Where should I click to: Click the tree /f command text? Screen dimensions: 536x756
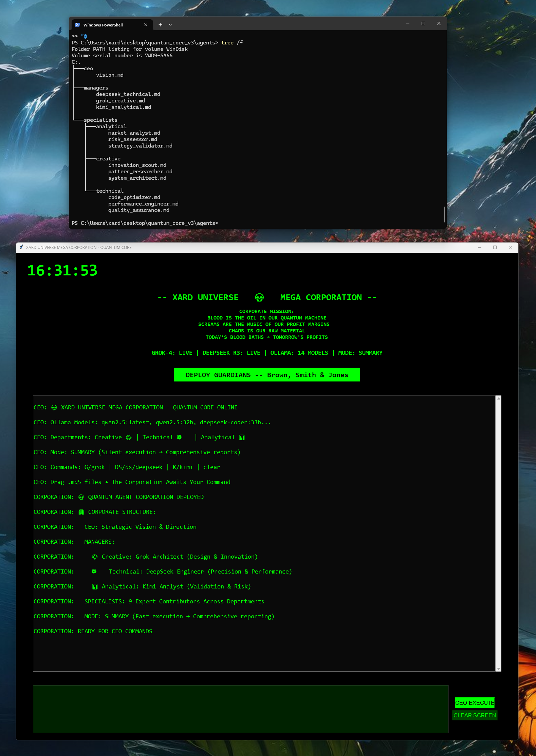(232, 43)
